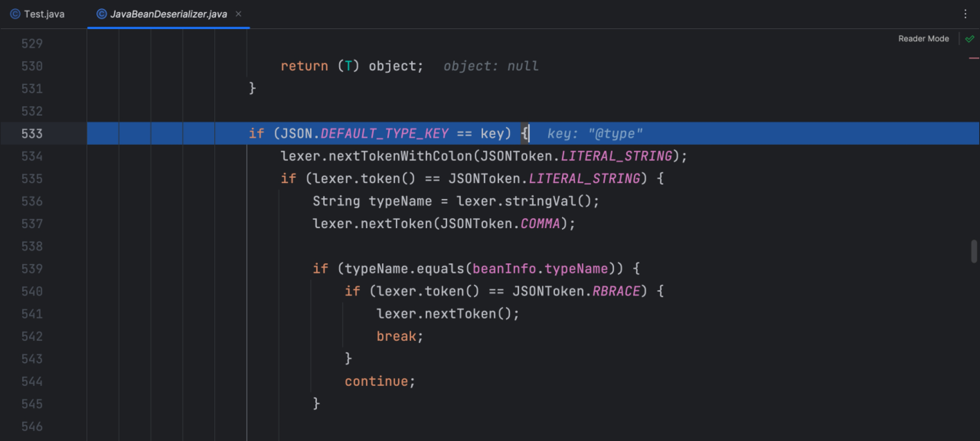Click the continue keyword on line 544
The image size is (980, 441).
tap(376, 381)
